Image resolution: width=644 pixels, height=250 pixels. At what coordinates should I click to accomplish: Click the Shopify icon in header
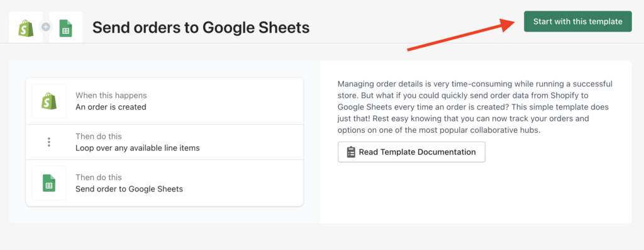click(25, 28)
